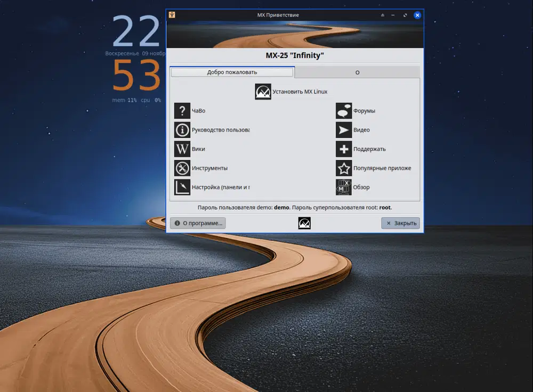Viewport: 533px width, 392px height.
Task: Click the Поддержать plus icon
Action: click(x=344, y=149)
